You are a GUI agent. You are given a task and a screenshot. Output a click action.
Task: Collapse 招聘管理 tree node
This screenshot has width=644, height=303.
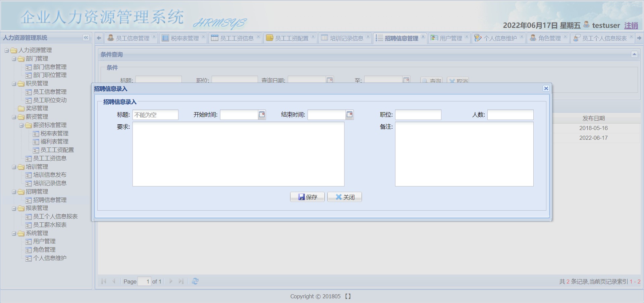14,192
